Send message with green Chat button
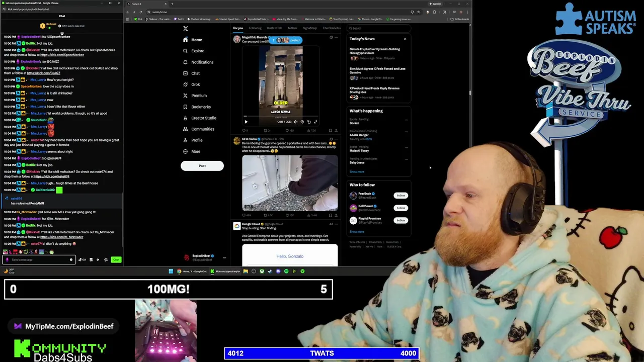The width and height of the screenshot is (644, 362). [x=116, y=260]
